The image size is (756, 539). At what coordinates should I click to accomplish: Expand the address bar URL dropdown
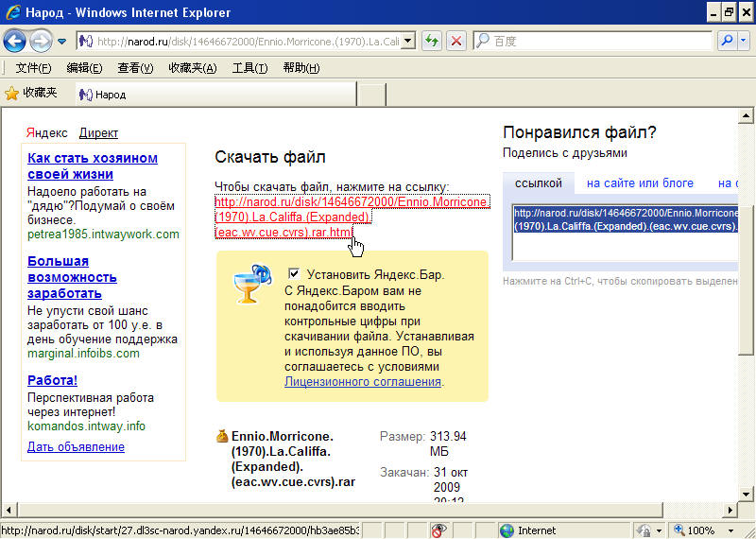point(408,42)
